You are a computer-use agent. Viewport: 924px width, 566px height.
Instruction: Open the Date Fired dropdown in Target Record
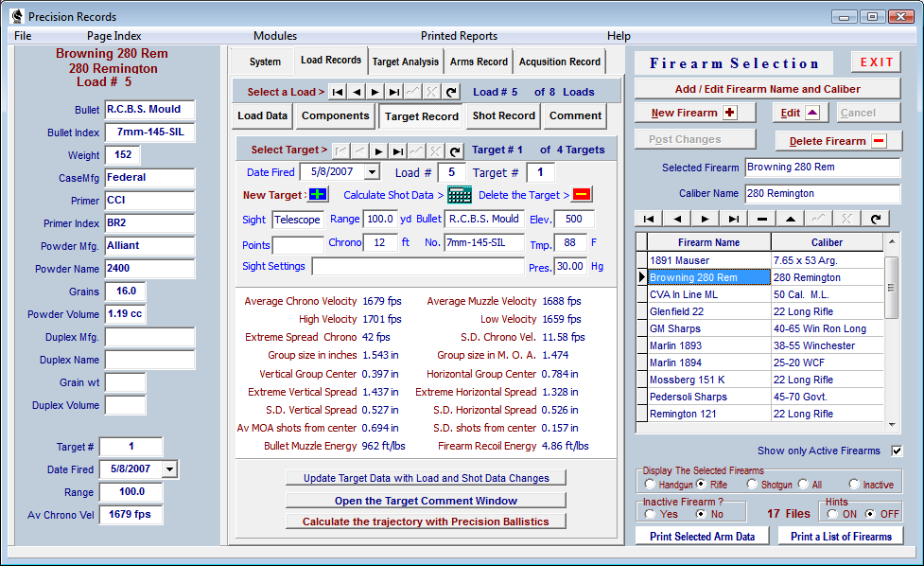point(372,172)
